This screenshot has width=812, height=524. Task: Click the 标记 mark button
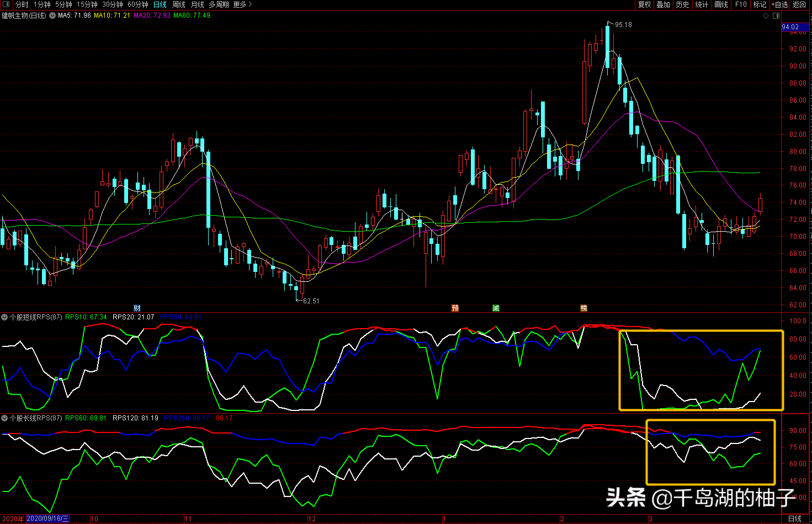point(760,4)
